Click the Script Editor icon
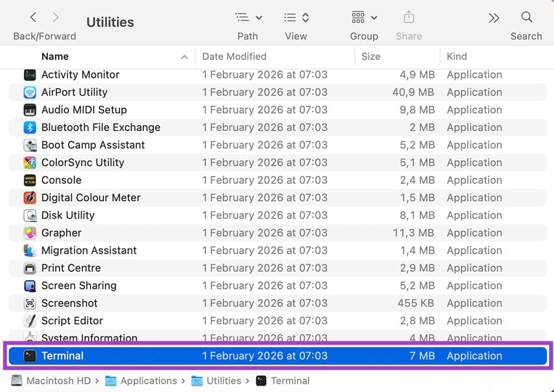 (x=29, y=321)
